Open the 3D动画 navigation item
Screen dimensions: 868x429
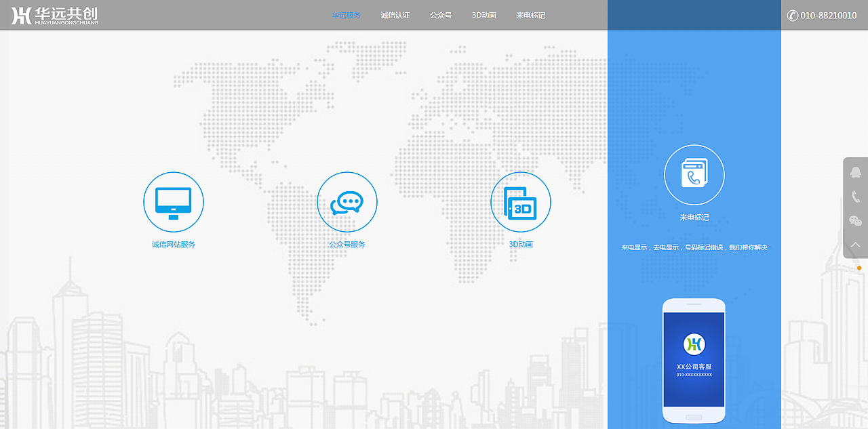484,15
